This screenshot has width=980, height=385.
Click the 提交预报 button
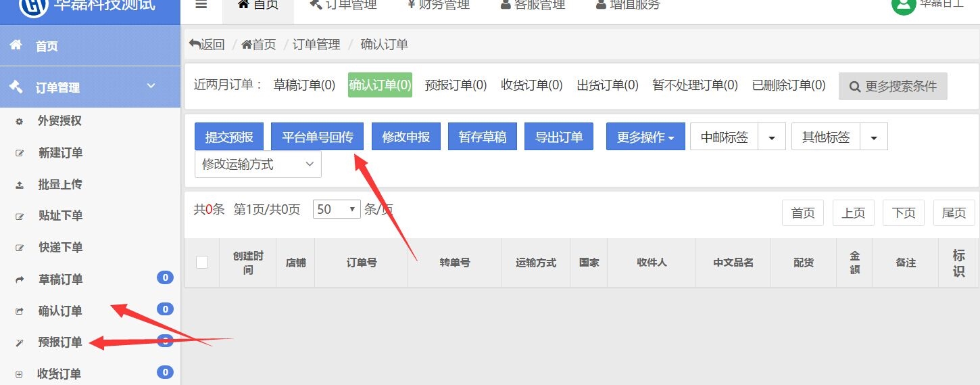(x=229, y=137)
